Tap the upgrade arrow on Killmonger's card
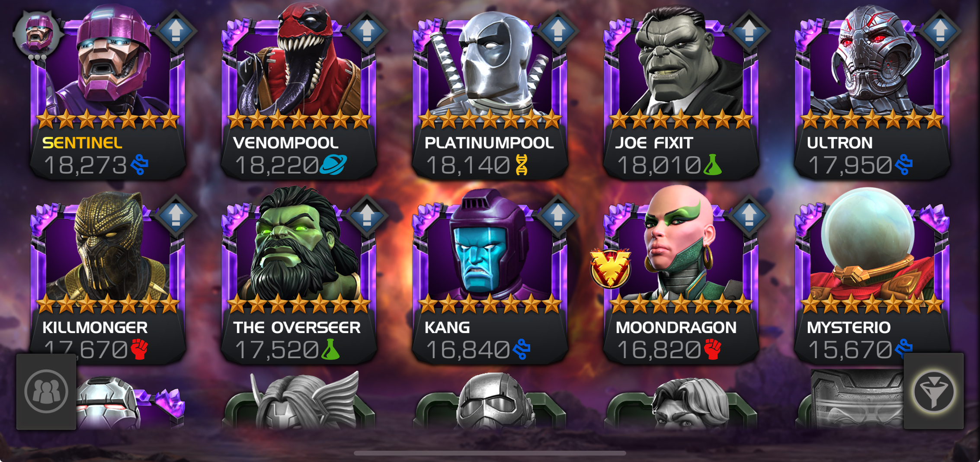The height and width of the screenshot is (462, 980). click(176, 215)
